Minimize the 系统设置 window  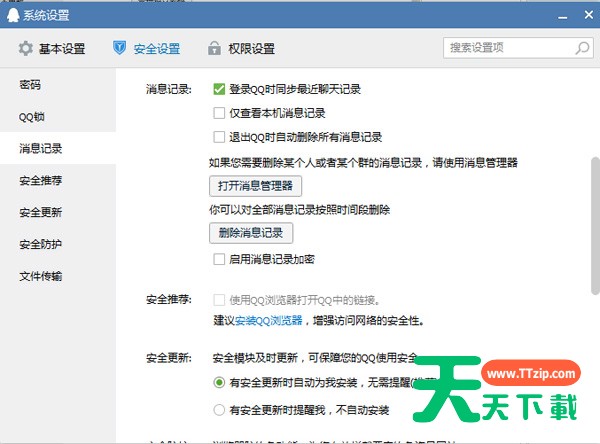tap(562, 16)
